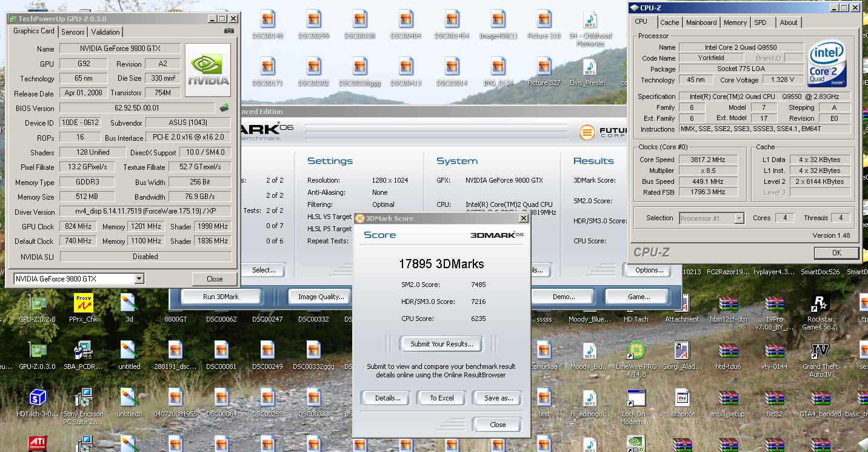Open the GPU selection dropdown in GPU-Z

139,279
